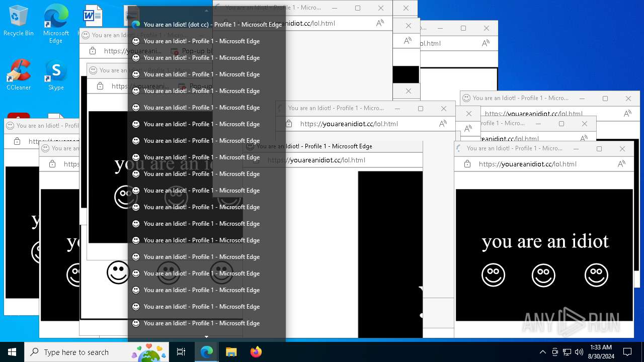Click the window list's scroll-down arrow
This screenshot has height=362, width=644.
(206, 336)
